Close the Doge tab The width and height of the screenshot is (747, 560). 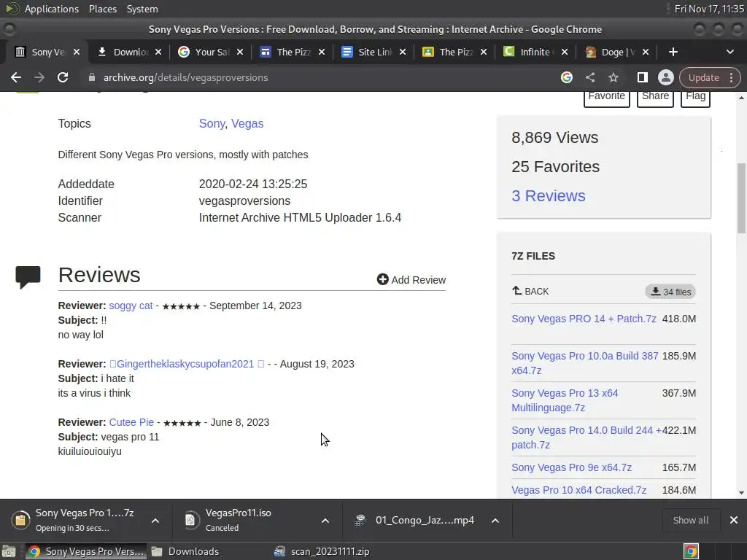coord(646,52)
